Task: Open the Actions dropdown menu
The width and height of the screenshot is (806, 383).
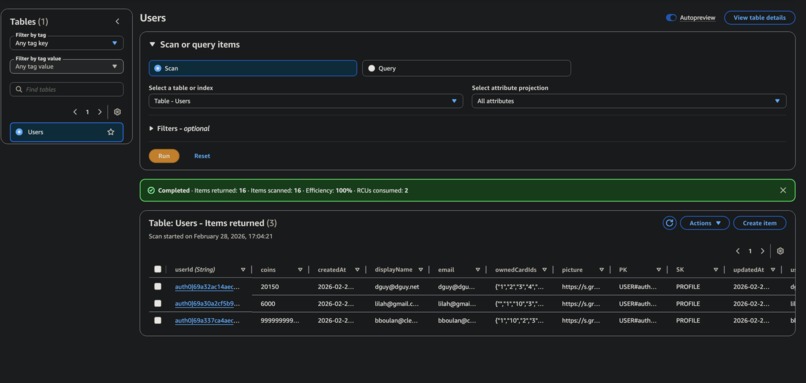Action: click(x=705, y=223)
